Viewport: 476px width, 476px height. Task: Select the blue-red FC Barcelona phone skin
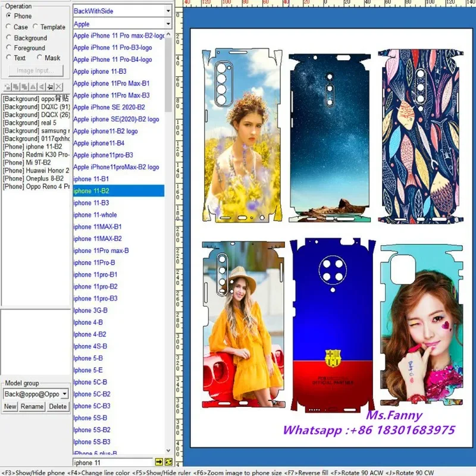click(x=333, y=325)
